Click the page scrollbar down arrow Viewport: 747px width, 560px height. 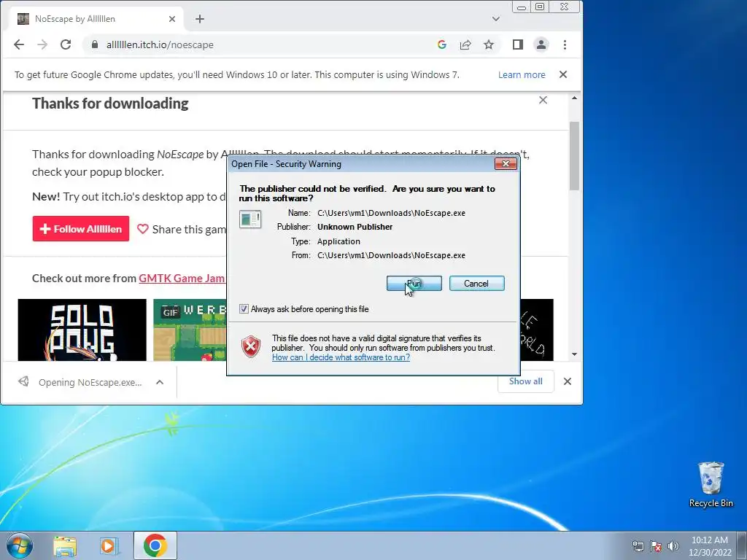tap(574, 354)
